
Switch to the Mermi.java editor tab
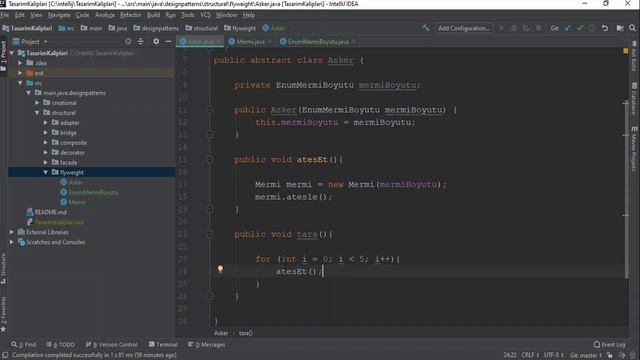coord(249,42)
